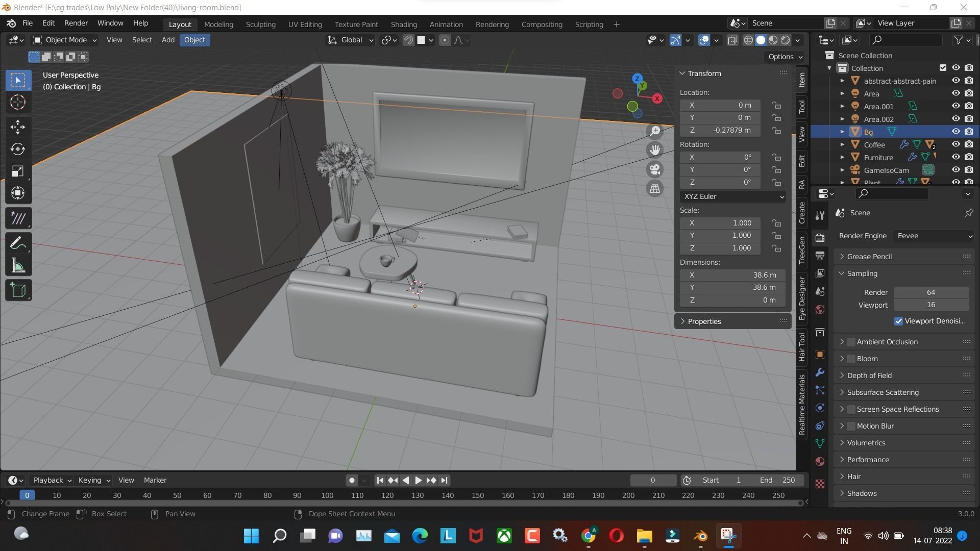Enable the Bloom checkbox
Image resolution: width=980 pixels, height=551 pixels.
coord(851,359)
